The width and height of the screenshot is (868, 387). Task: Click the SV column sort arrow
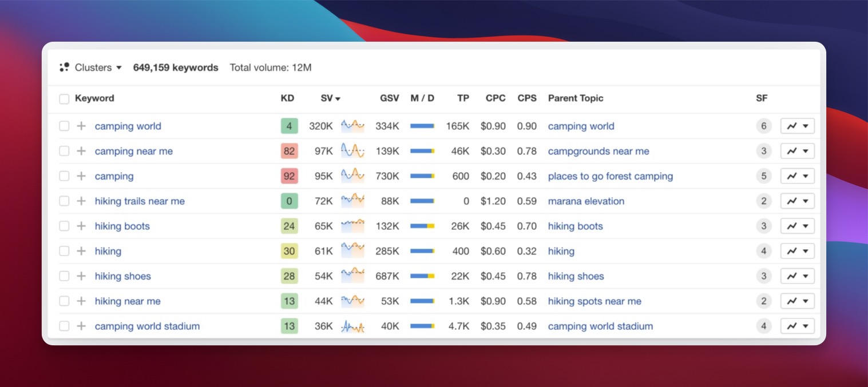(339, 98)
